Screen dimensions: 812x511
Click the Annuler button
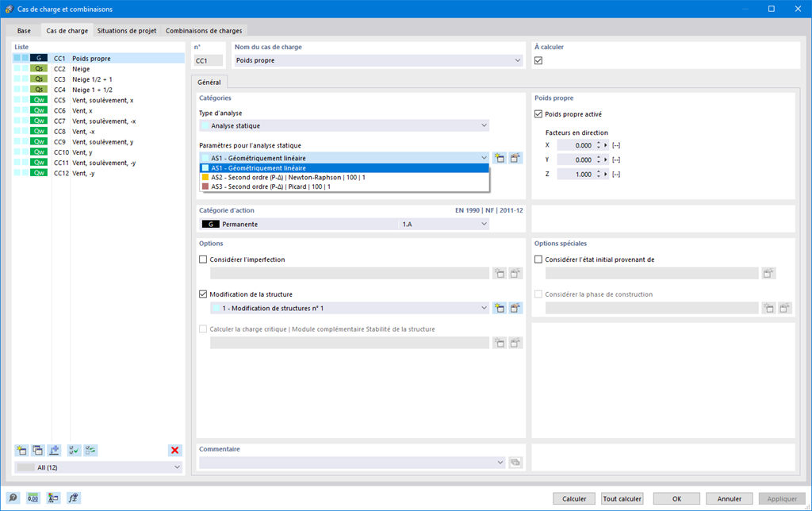[730, 498]
